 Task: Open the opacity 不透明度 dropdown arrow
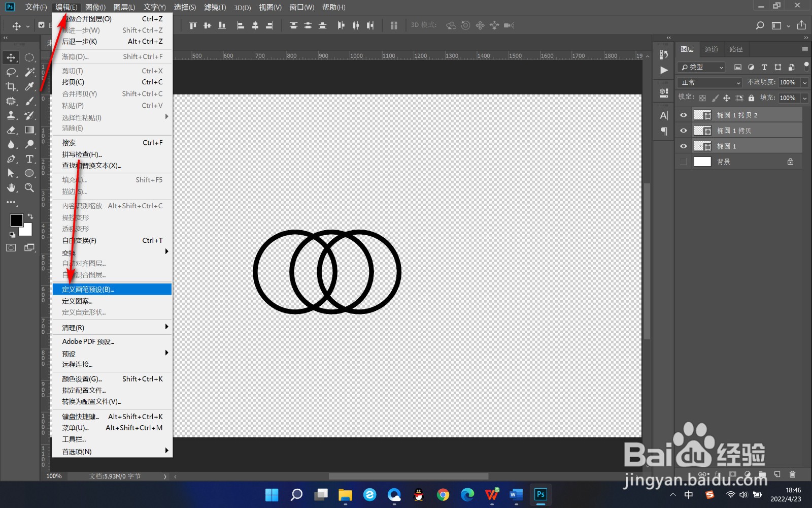(804, 82)
